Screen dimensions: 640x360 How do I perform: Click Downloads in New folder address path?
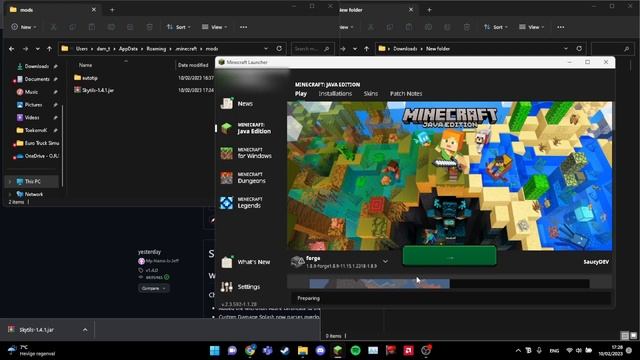405,49
